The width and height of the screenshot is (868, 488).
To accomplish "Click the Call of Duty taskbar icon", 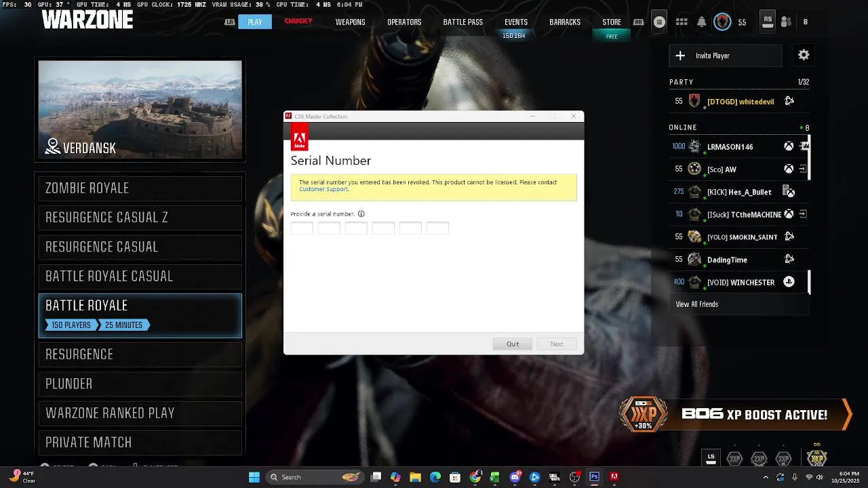I will coord(555,477).
